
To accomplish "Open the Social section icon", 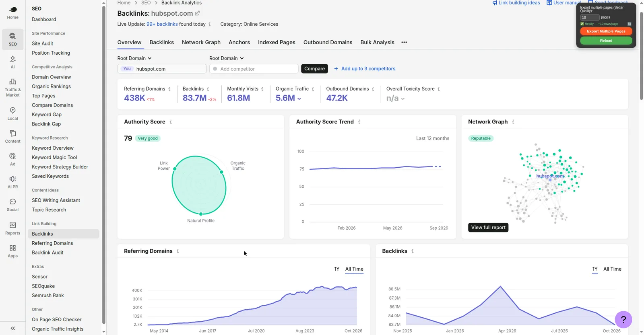I will pyautogui.click(x=12, y=205).
